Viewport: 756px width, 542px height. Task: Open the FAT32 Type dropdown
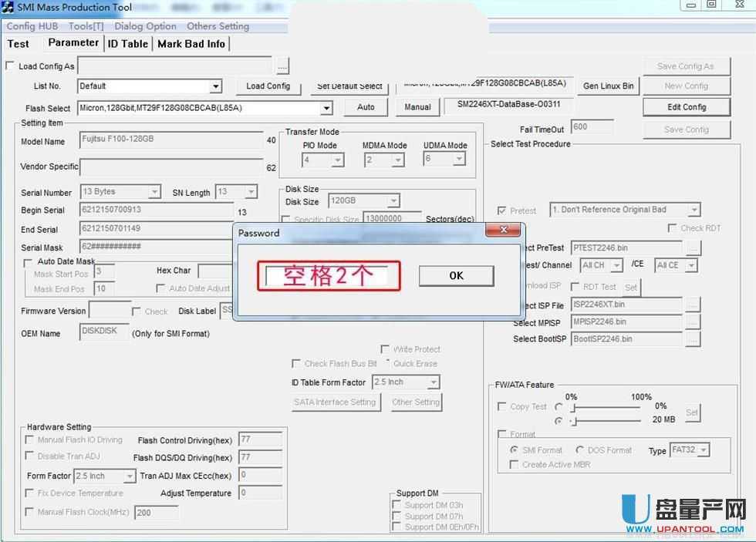tap(704, 450)
